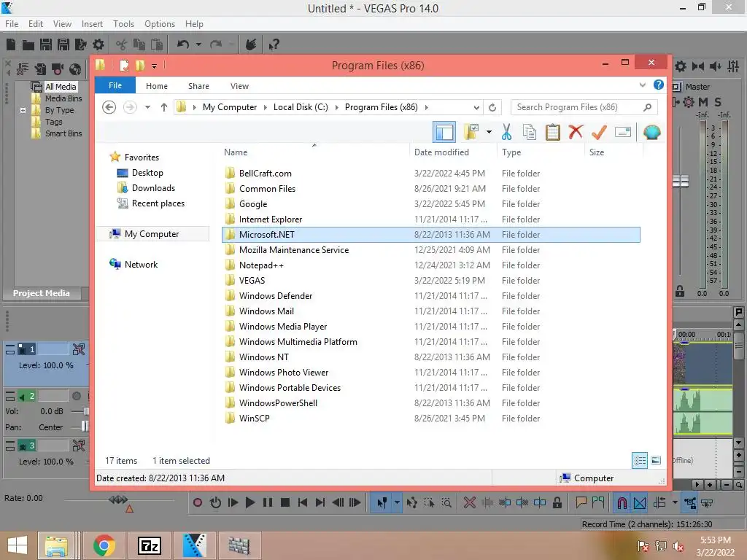The height and width of the screenshot is (560, 747).
Task: Click the orange checkmark Properties icon
Action: coord(600,131)
